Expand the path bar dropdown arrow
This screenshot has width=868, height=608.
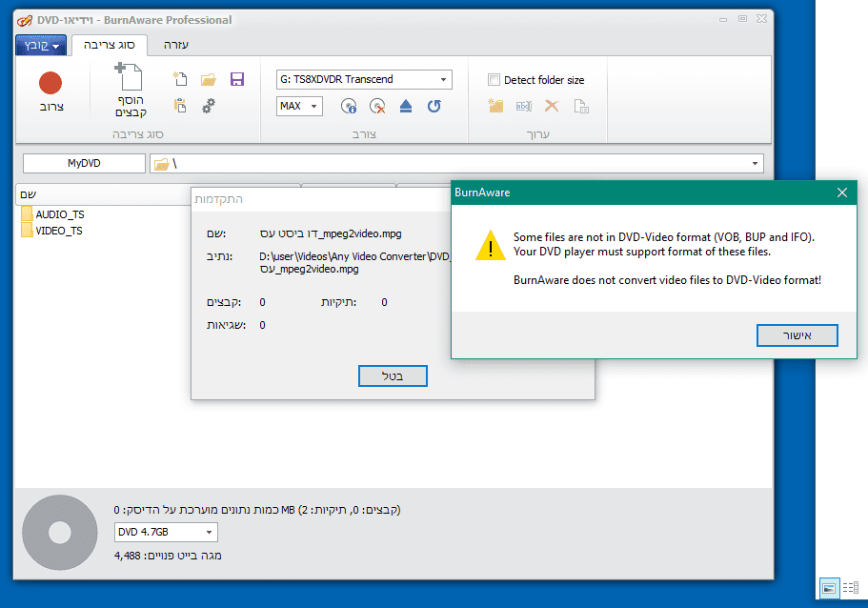click(x=755, y=163)
